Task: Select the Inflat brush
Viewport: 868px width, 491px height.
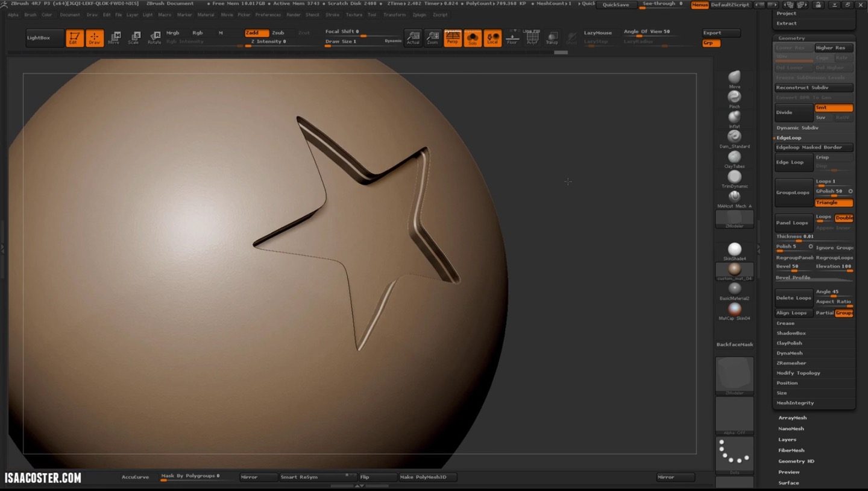Action: point(734,119)
